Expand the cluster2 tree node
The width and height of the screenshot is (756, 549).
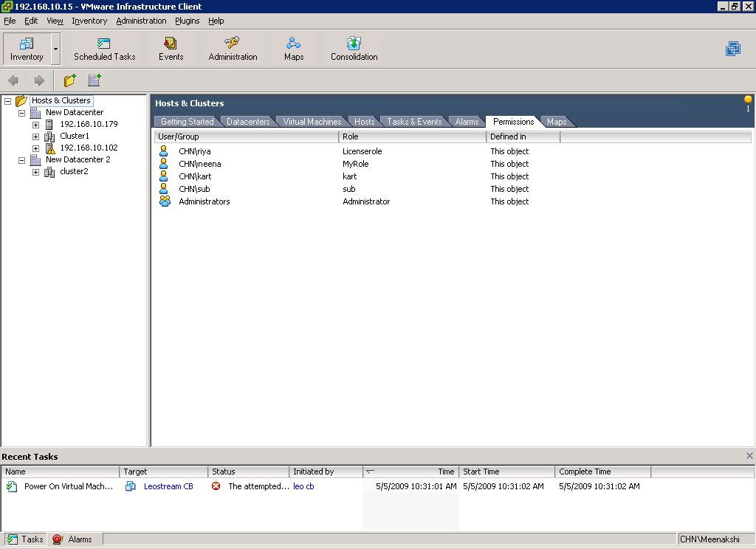click(35, 172)
